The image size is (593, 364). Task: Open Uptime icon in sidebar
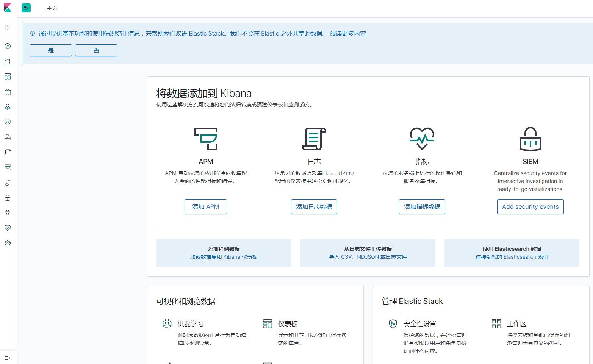click(x=8, y=183)
